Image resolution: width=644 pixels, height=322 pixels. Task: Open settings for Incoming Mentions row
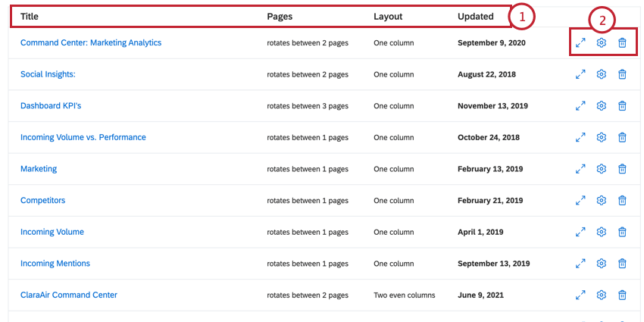pos(602,263)
